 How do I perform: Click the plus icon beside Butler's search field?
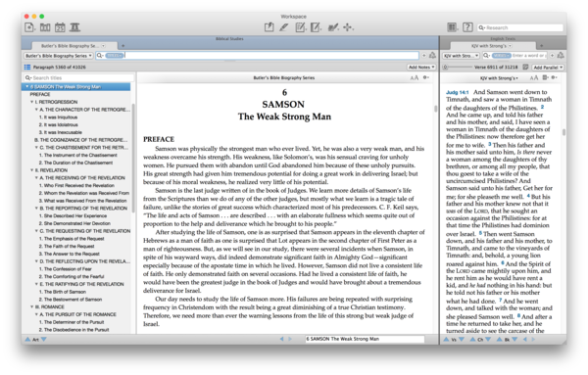click(x=424, y=56)
